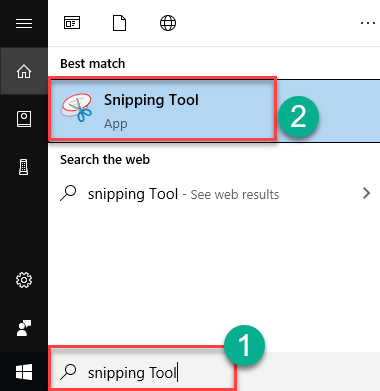Click the Windows Start button
The image size is (380, 391).
click(x=24, y=372)
